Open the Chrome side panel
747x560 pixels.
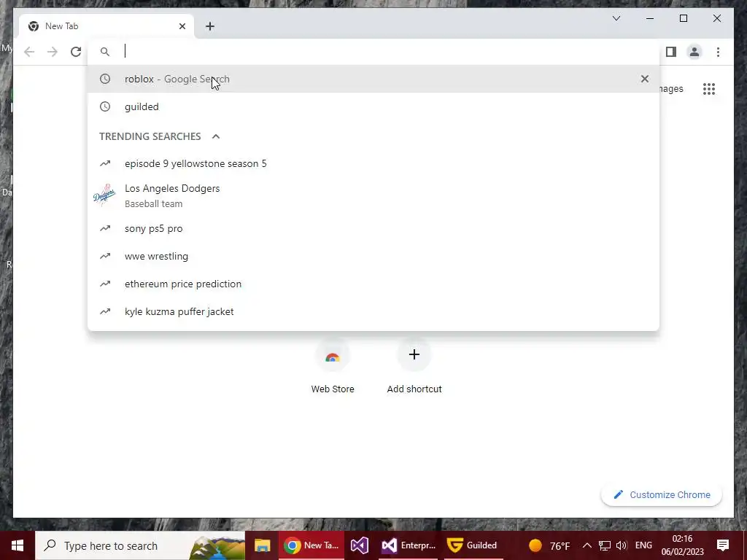click(x=671, y=52)
